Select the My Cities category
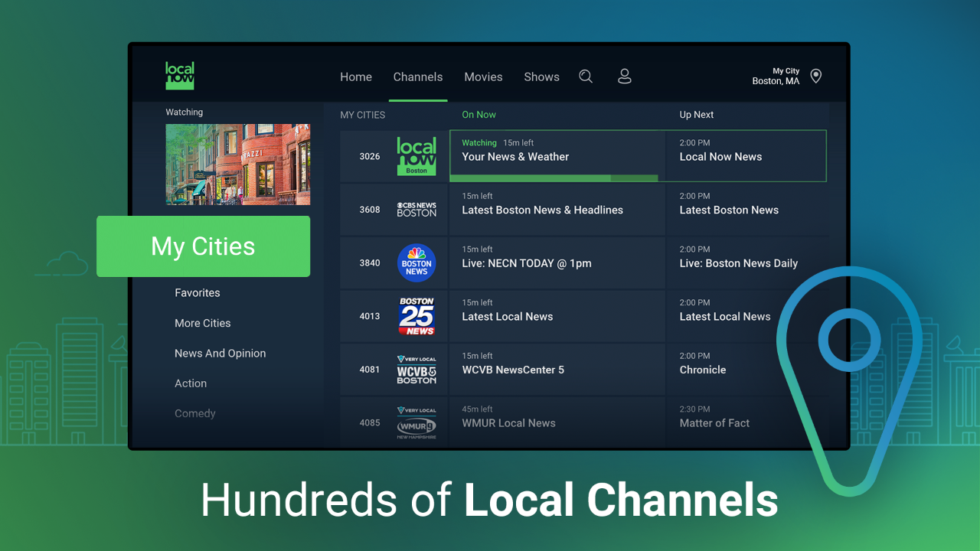This screenshot has width=980, height=551. point(203,246)
